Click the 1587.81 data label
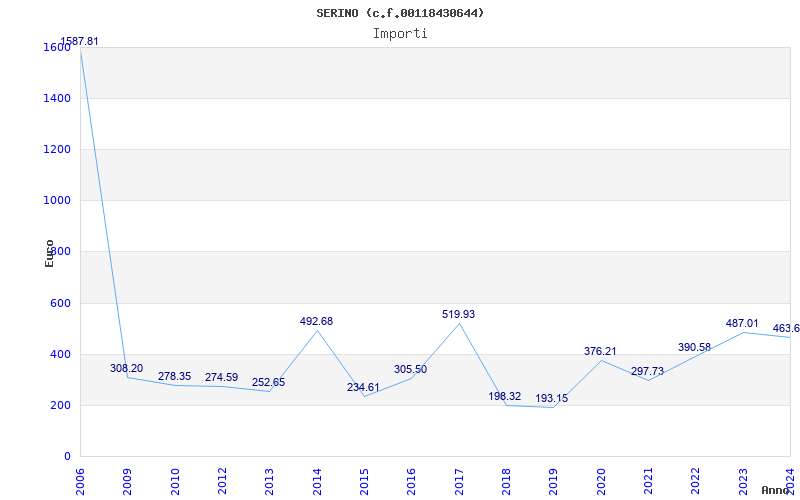Image resolution: width=800 pixels, height=500 pixels. point(80,42)
